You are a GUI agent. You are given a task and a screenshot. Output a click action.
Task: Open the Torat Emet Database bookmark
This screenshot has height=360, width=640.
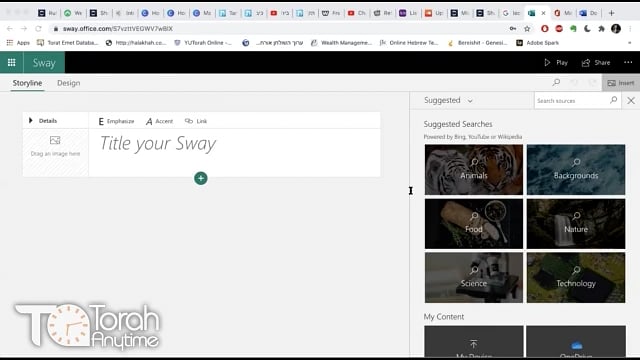[x=68, y=42]
